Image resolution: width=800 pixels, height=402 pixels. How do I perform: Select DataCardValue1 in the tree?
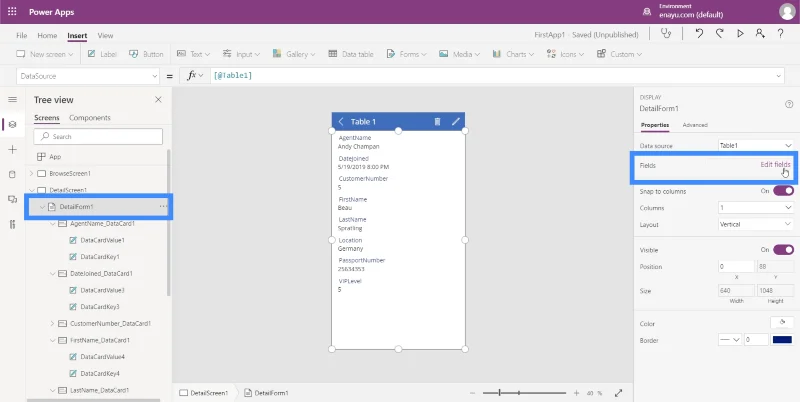[x=102, y=240]
